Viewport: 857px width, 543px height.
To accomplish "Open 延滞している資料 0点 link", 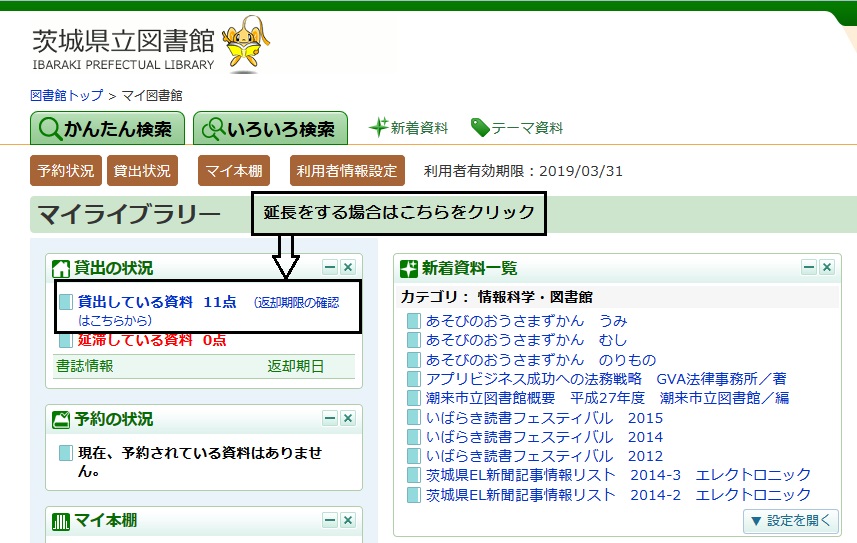I will (152, 340).
